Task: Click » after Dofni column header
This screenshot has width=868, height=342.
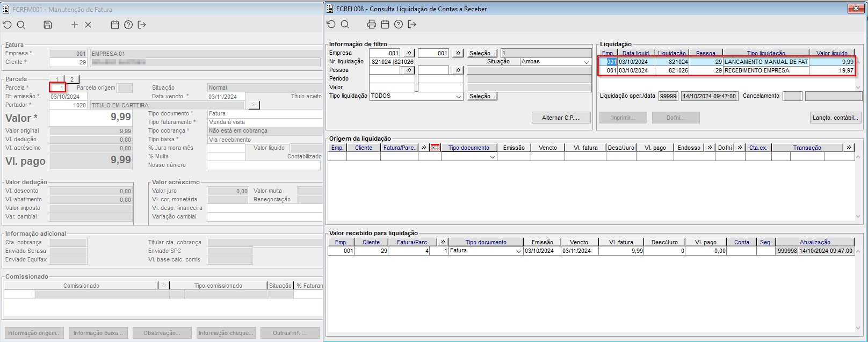Action: (x=740, y=148)
